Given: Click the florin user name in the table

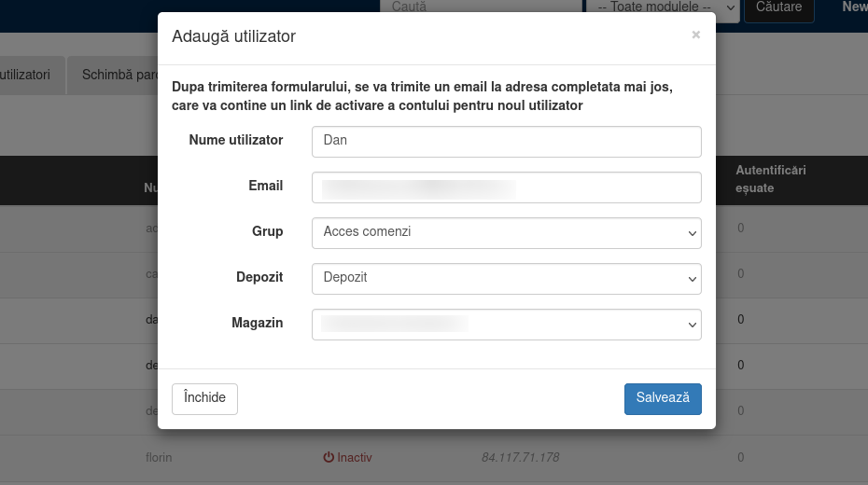Looking at the screenshot, I should click(x=159, y=457).
